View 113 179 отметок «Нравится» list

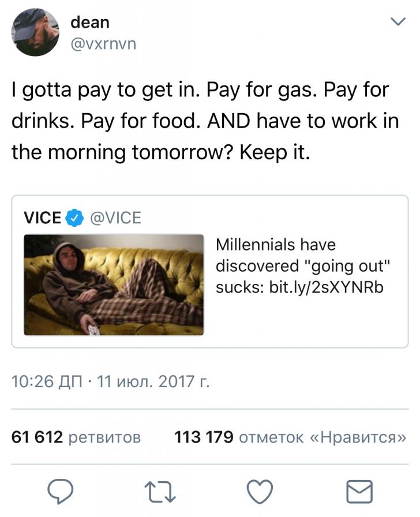pyautogui.click(x=290, y=437)
